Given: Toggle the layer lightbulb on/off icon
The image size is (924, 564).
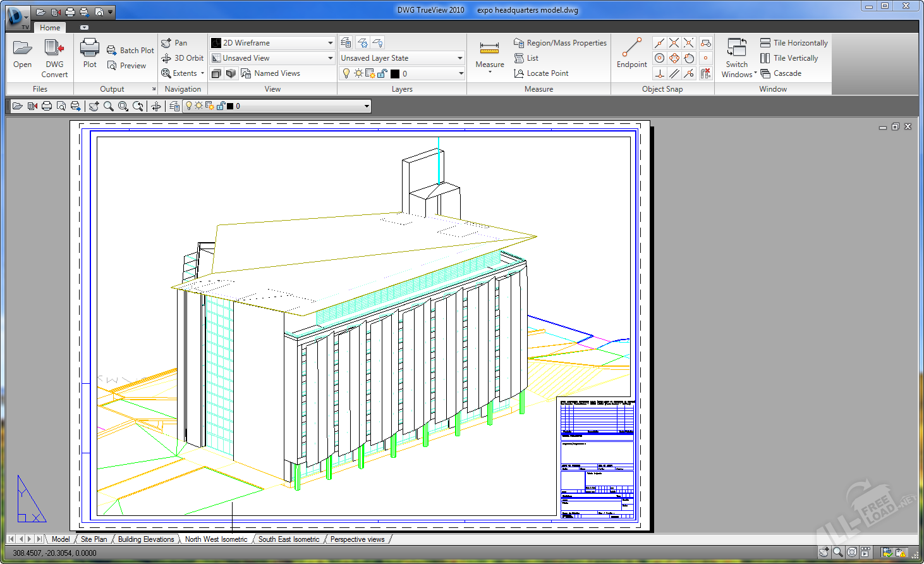Looking at the screenshot, I should [346, 73].
